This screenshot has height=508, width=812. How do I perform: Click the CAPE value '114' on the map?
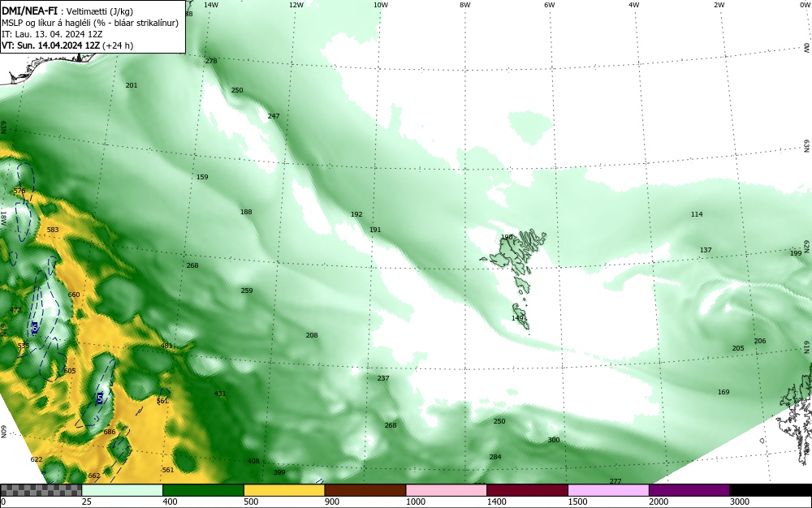click(x=697, y=214)
